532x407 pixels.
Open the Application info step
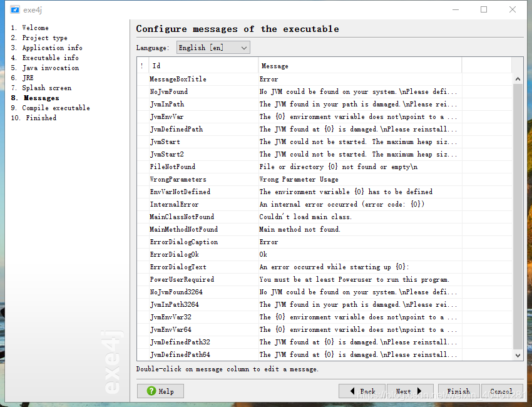(x=51, y=47)
